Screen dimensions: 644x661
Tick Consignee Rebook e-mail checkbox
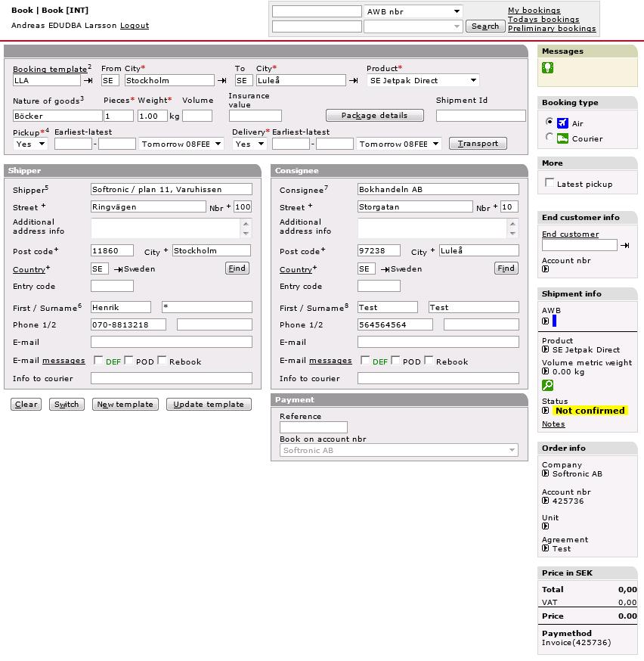click(x=429, y=360)
